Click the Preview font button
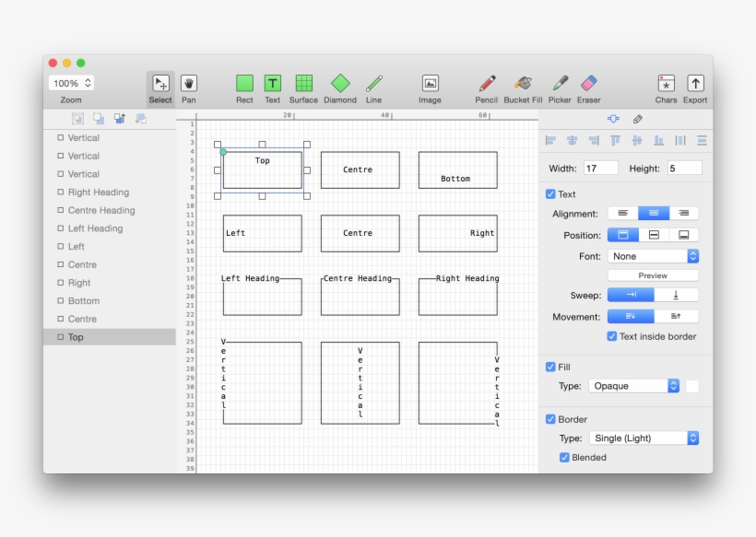 [x=654, y=274]
